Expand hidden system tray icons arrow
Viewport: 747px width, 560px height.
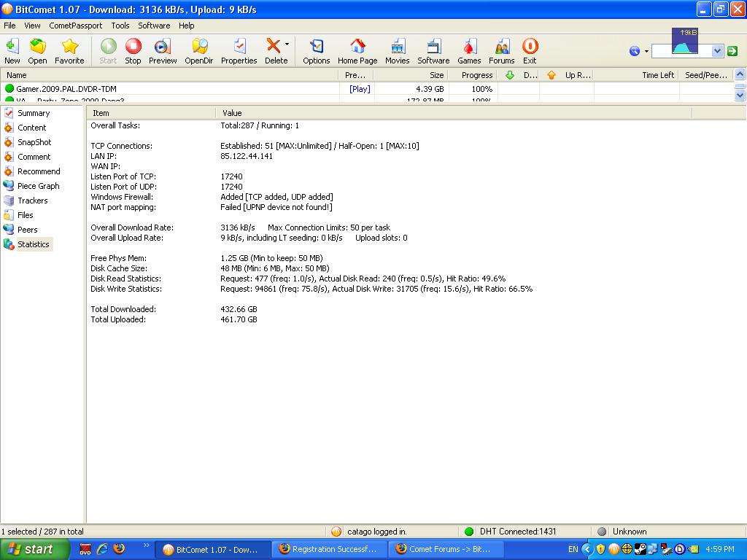(587, 550)
